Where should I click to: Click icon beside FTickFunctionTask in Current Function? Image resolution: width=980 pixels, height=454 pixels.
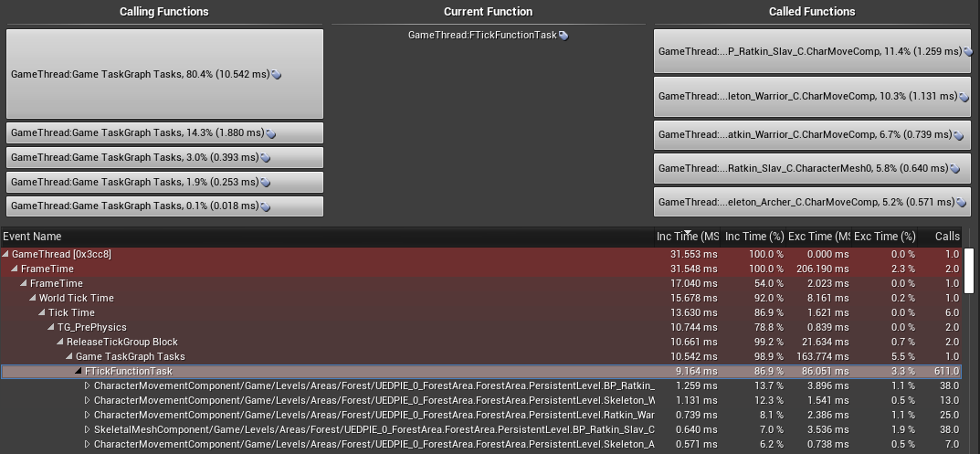[x=564, y=36]
